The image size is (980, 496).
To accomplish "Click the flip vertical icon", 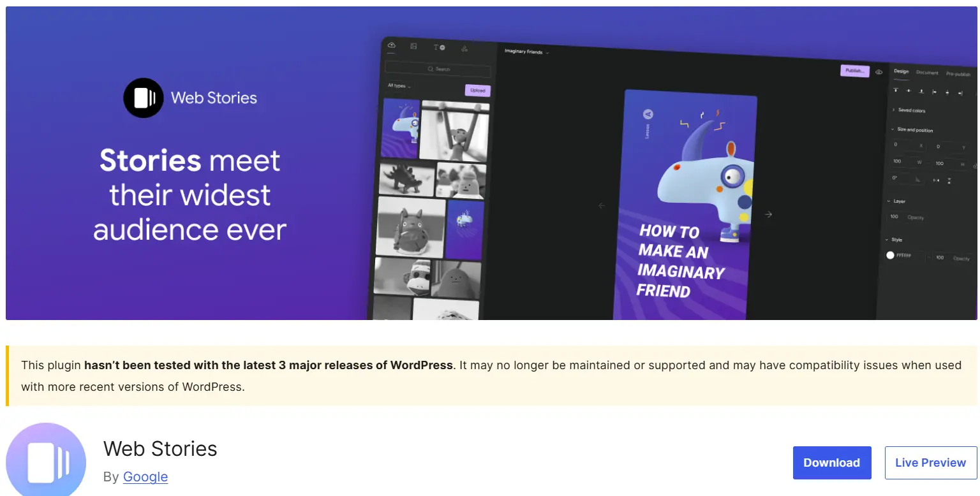I will coord(949,181).
